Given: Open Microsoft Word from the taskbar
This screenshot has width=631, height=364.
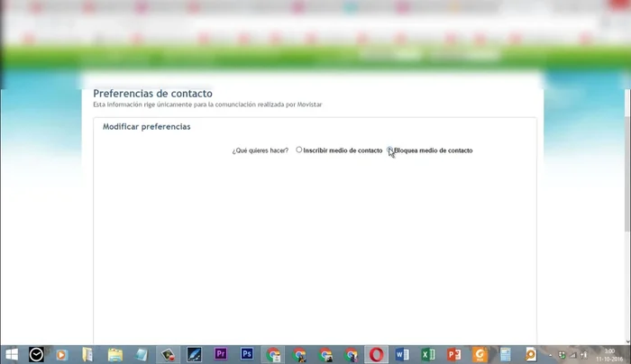Looking at the screenshot, I should coord(402,354).
